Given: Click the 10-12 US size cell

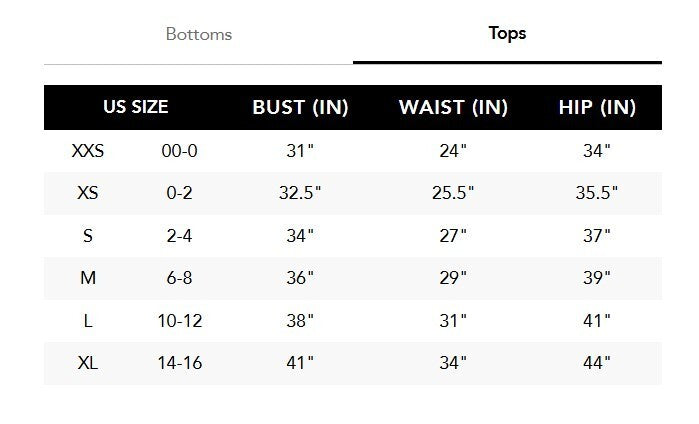Looking at the screenshot, I should [180, 321].
